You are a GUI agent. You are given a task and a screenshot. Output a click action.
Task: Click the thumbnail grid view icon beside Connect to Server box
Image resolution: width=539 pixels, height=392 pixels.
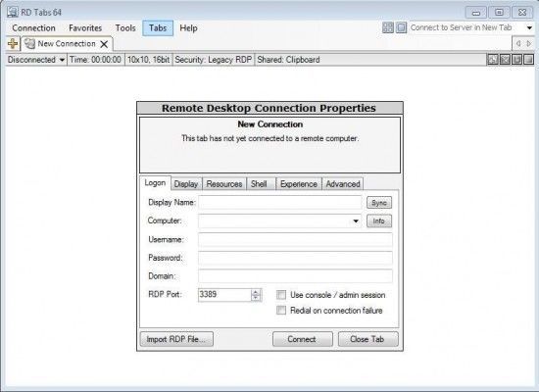pyautogui.click(x=388, y=27)
